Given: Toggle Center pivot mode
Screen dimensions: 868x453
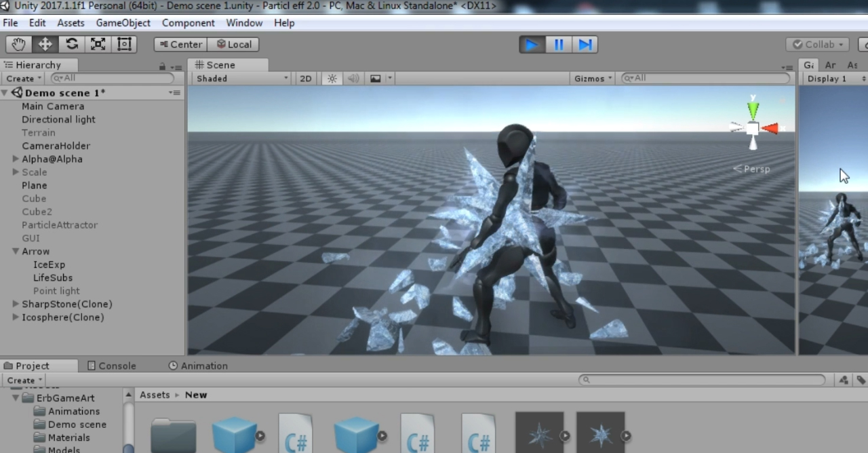Looking at the screenshot, I should (180, 44).
